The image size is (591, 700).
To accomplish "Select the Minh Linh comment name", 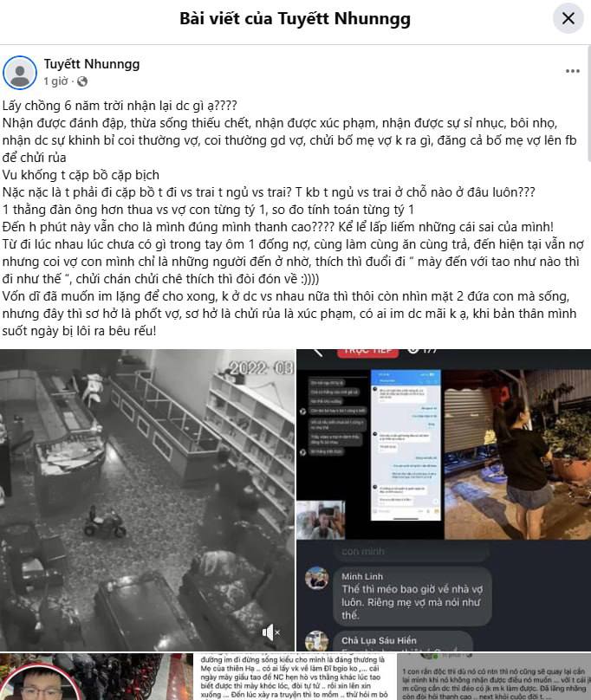I will [x=362, y=576].
